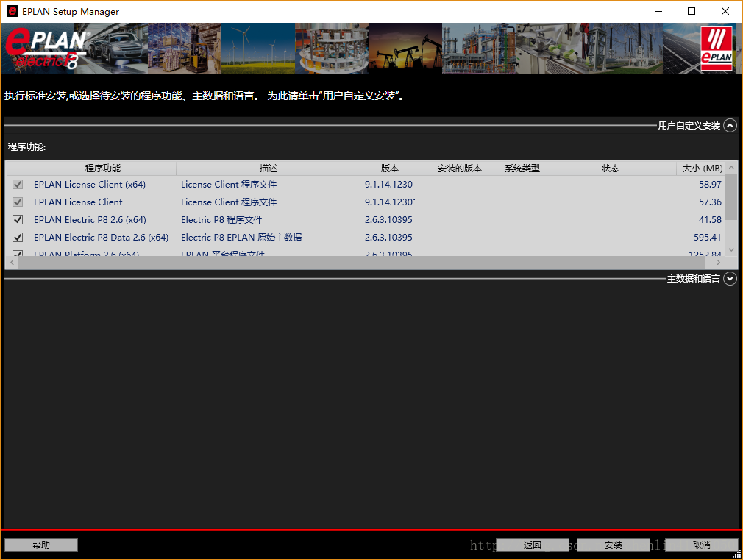Uncheck EPLAN Electric P8 Data 2.6 (x64)

click(x=18, y=237)
